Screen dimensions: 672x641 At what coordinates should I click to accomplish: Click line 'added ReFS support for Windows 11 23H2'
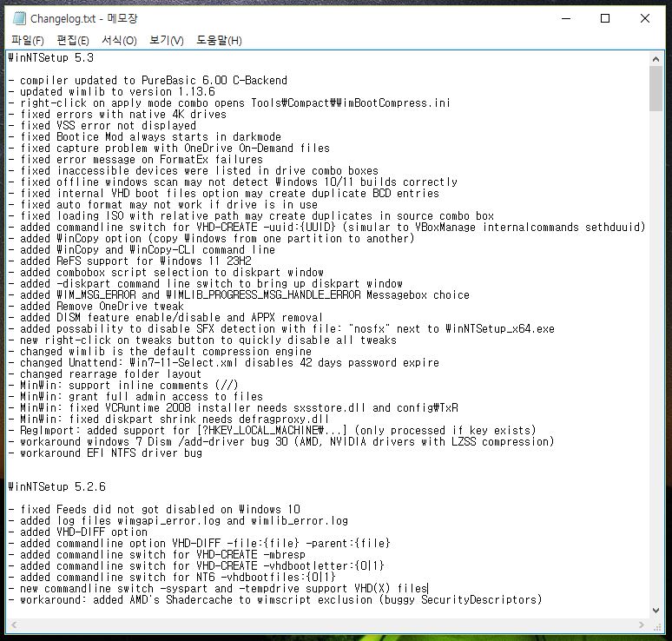click(x=130, y=261)
